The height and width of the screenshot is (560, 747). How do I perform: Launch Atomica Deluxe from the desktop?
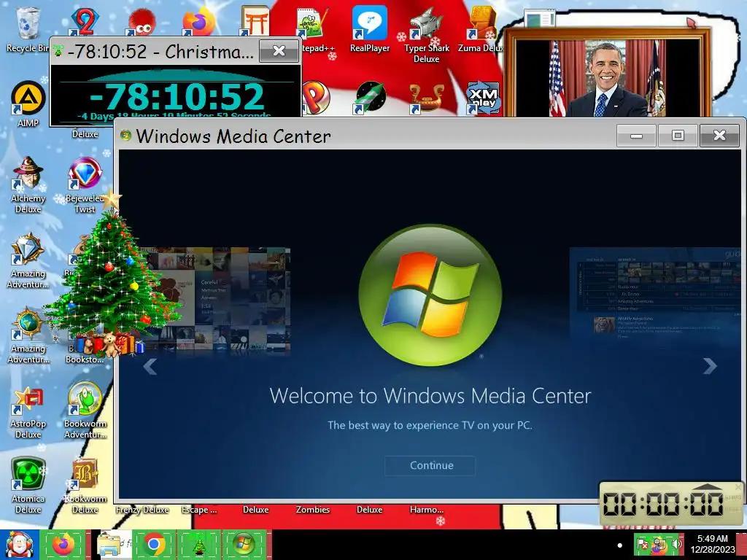pos(28,486)
